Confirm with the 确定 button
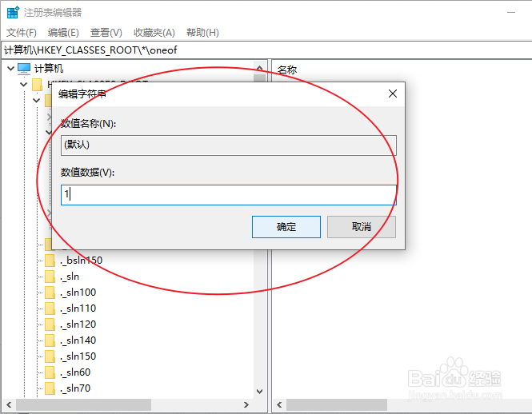This screenshot has width=532, height=414. (286, 227)
